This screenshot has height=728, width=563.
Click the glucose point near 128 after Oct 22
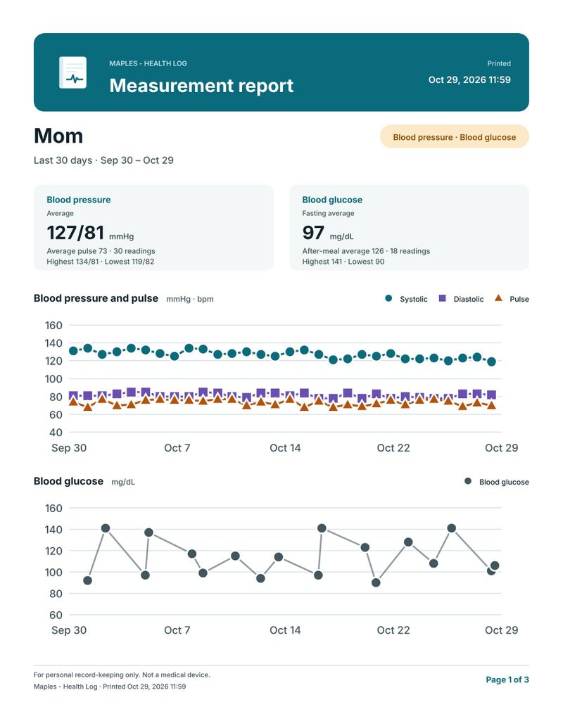point(408,542)
